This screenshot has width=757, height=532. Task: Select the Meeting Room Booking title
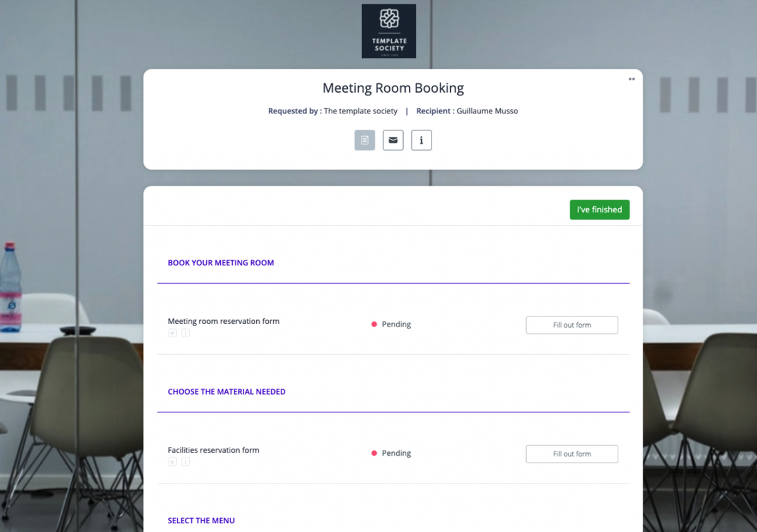click(393, 88)
